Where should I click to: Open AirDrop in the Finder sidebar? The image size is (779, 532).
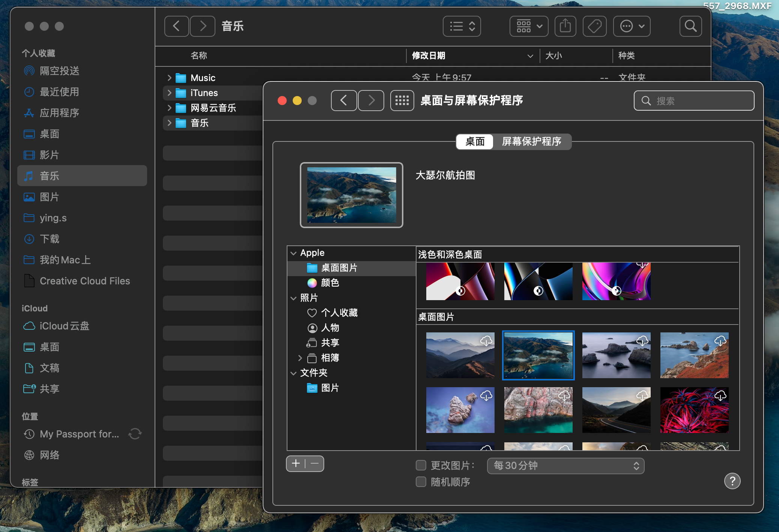(59, 71)
